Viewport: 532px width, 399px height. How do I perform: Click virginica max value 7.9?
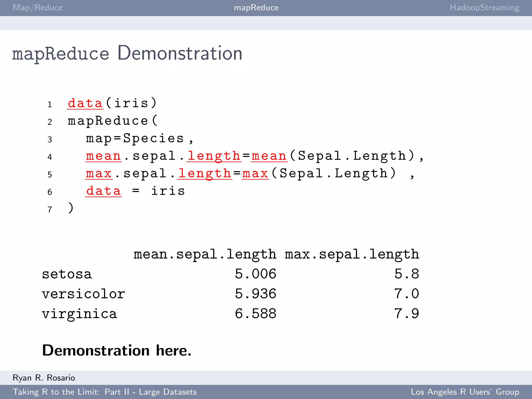(x=407, y=314)
